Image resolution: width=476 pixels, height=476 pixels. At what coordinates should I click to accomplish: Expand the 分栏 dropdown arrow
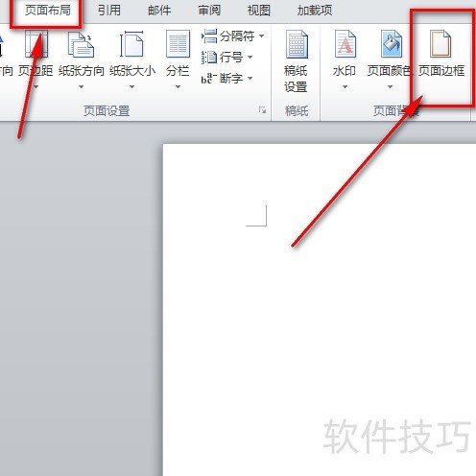point(178,86)
